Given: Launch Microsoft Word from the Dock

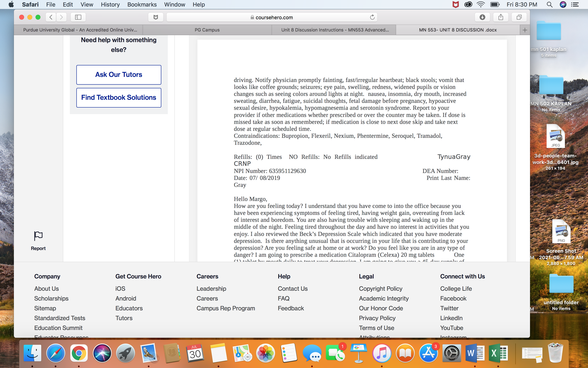Looking at the screenshot, I should [x=475, y=353].
